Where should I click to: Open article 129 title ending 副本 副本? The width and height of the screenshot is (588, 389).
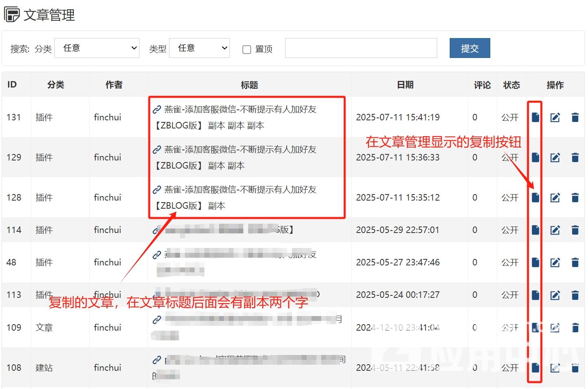coord(234,158)
